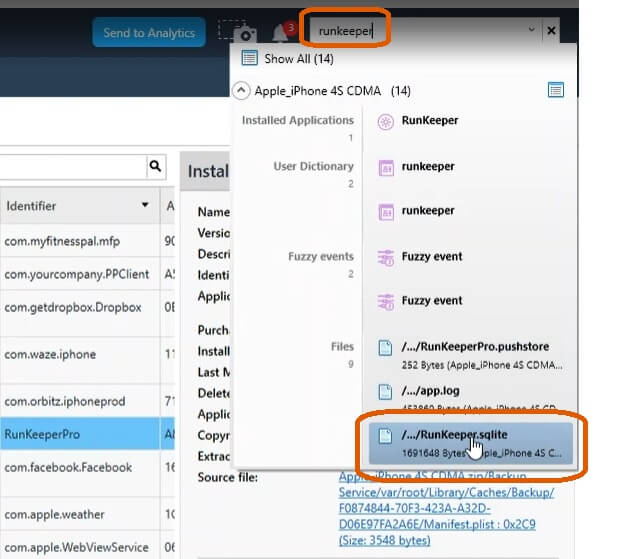Click the Show All list icon

coord(249,59)
